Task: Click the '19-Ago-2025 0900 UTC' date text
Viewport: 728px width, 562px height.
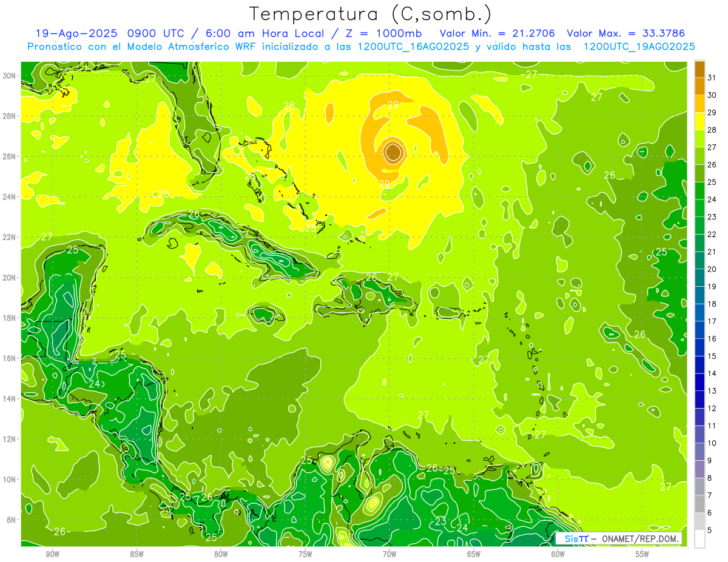Action: (113, 33)
